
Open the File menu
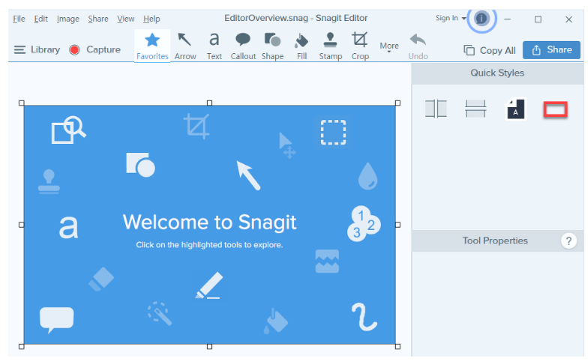19,19
